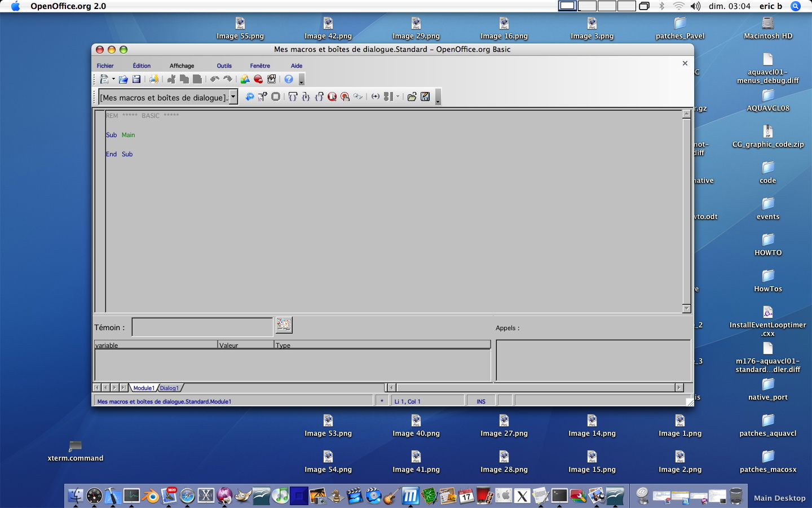Open Finder from the Dock
812x508 pixels.
(76, 496)
